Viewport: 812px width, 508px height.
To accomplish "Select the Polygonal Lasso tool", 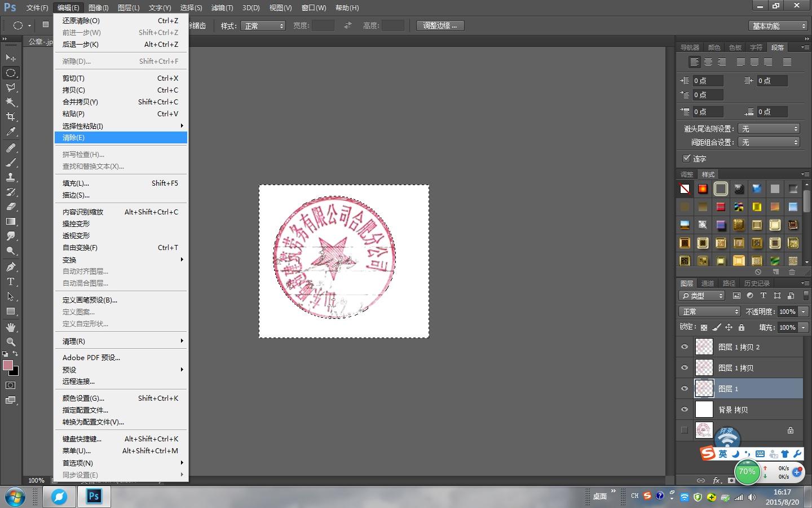I will (x=11, y=87).
